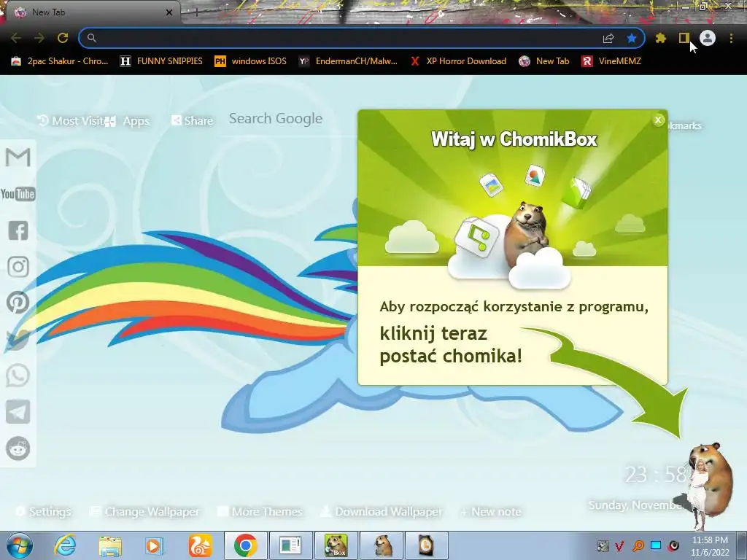Open FUNNY SNIPPIES bookmark
Screen dimensions: 747x560
point(161,61)
